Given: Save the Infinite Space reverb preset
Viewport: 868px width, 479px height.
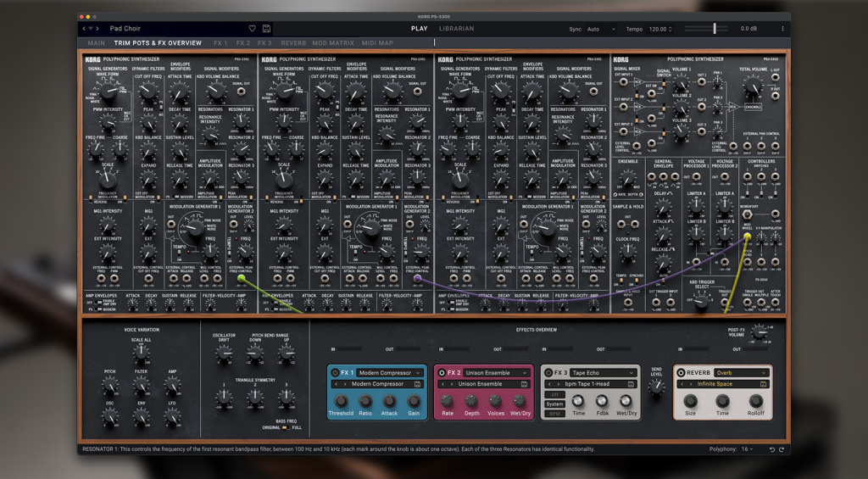Looking at the screenshot, I should point(761,384).
